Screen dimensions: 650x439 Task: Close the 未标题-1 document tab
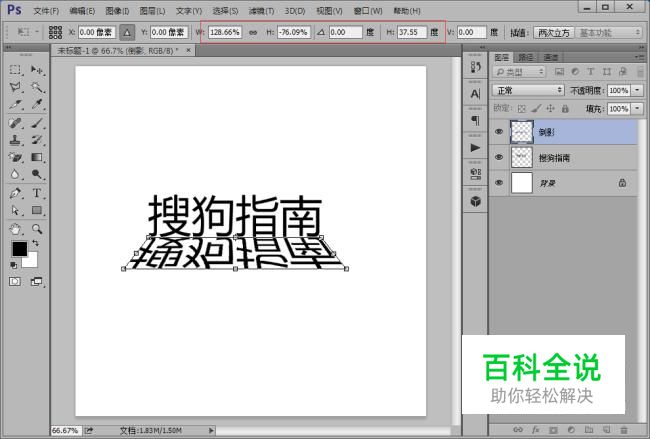[189, 50]
